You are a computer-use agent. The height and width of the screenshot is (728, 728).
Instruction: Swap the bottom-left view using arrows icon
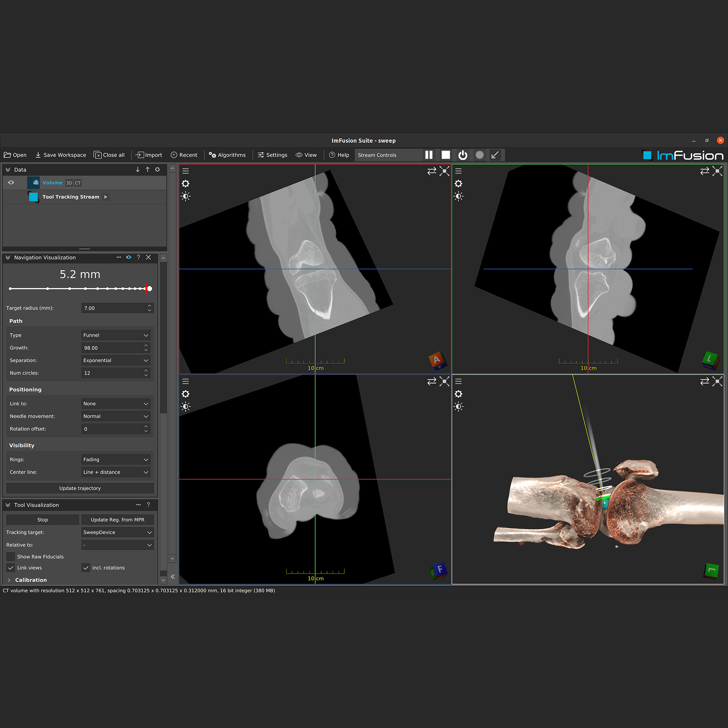point(431,381)
